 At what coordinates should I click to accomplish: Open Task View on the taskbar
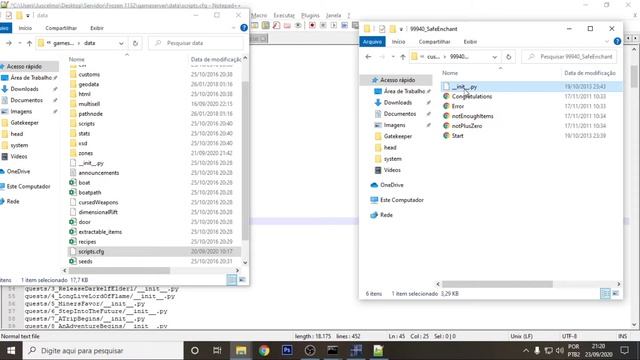pos(217,351)
